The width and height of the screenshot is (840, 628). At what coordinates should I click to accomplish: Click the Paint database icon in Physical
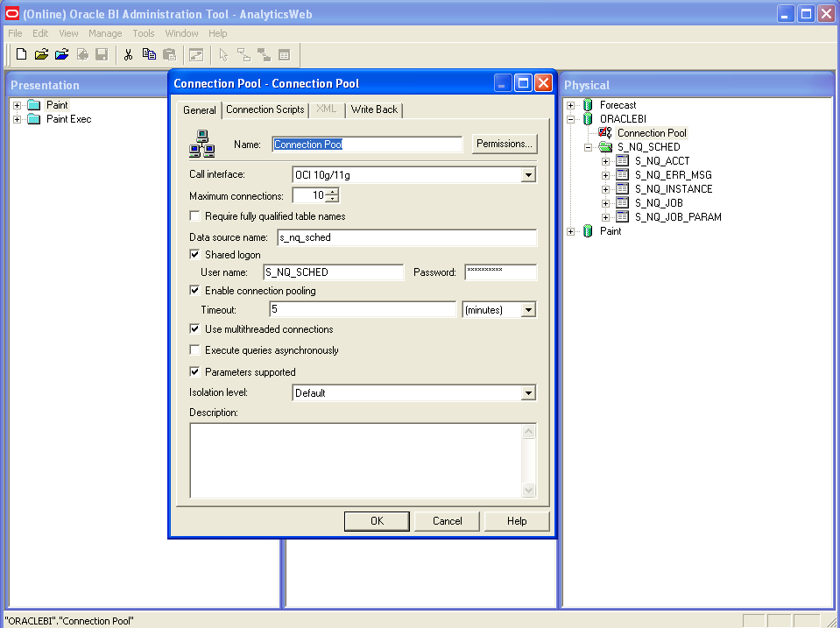pyautogui.click(x=588, y=231)
